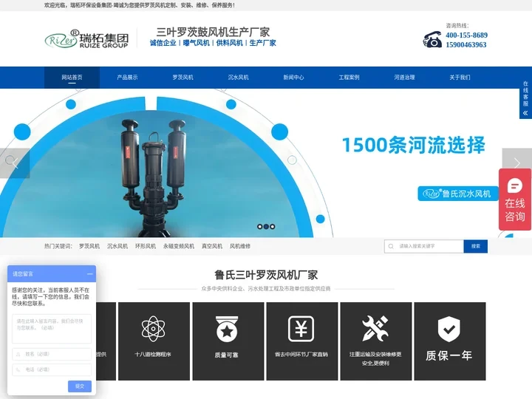Click the 永磁变频风机 keyword link
This screenshot has width=532, height=399.
tap(179, 246)
